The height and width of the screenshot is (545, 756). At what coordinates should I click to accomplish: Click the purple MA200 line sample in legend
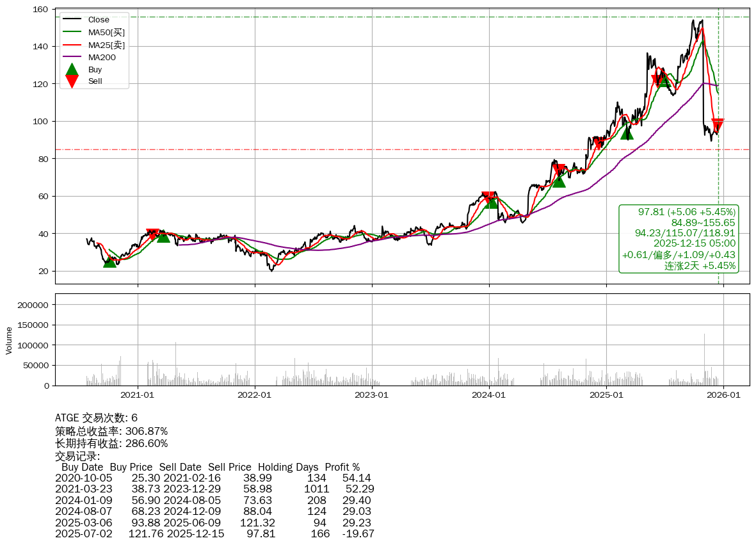72,57
